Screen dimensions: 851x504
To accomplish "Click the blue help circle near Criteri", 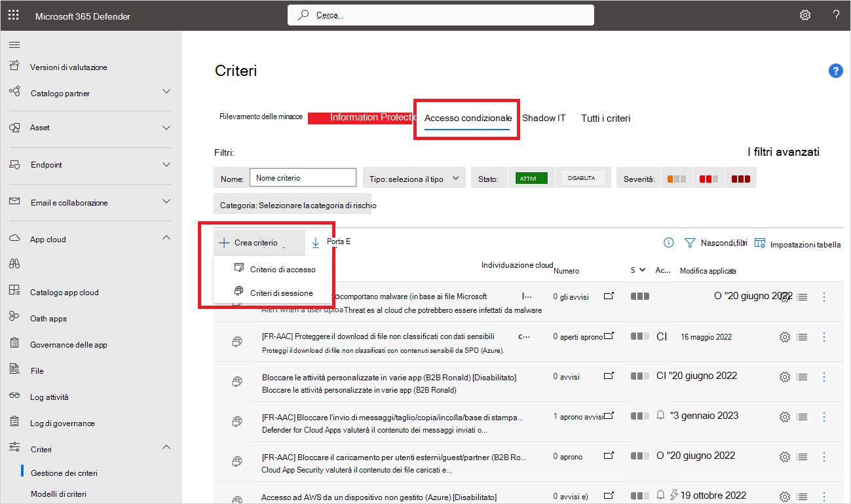I will tap(836, 71).
